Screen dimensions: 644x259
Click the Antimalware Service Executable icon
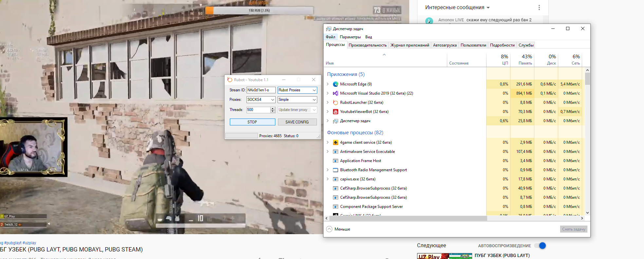(335, 152)
